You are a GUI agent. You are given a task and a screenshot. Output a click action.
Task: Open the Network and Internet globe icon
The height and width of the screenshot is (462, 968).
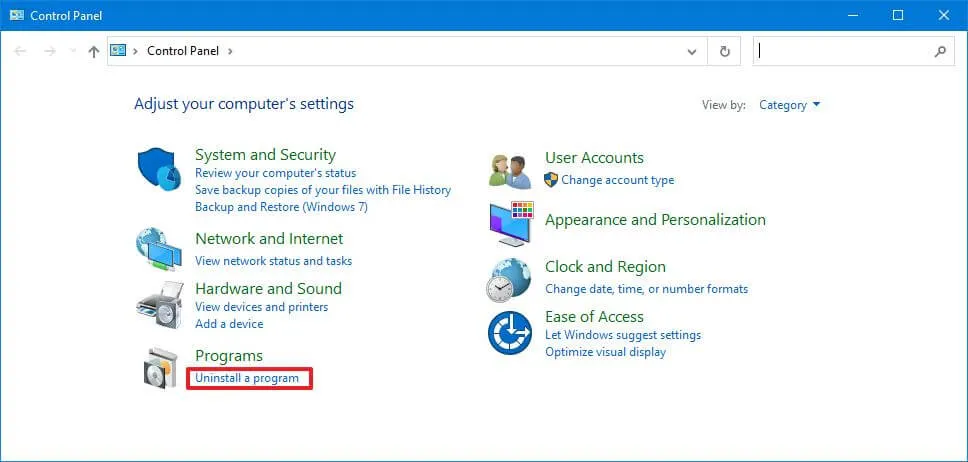tap(158, 249)
